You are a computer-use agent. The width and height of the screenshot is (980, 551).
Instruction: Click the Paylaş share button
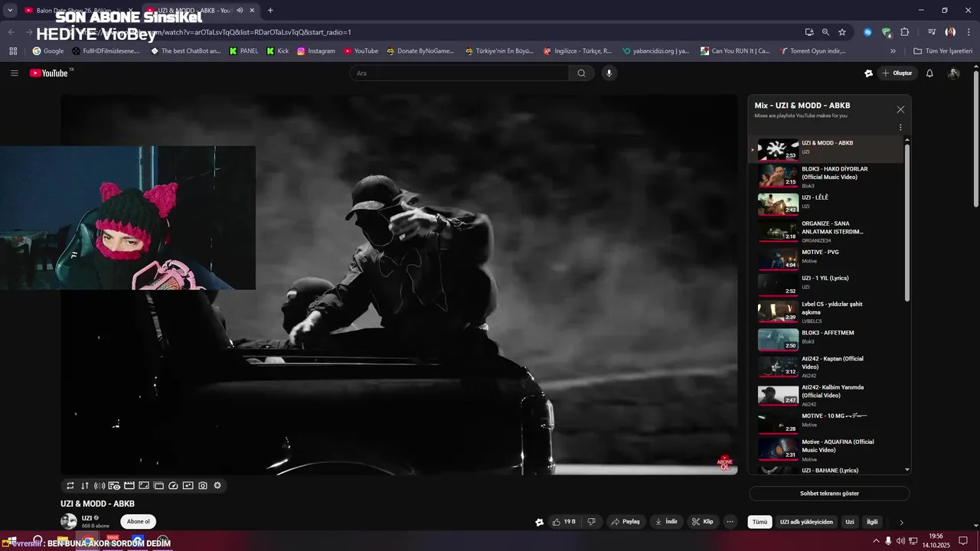(626, 522)
